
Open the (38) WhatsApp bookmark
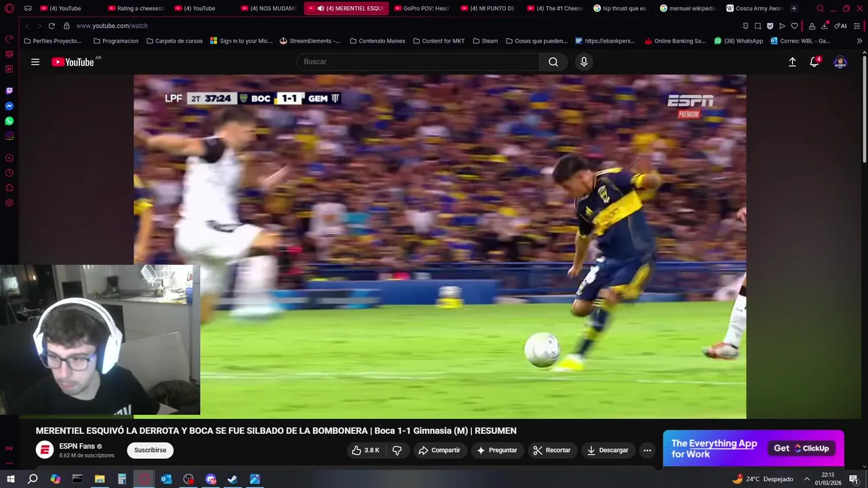[738, 41]
